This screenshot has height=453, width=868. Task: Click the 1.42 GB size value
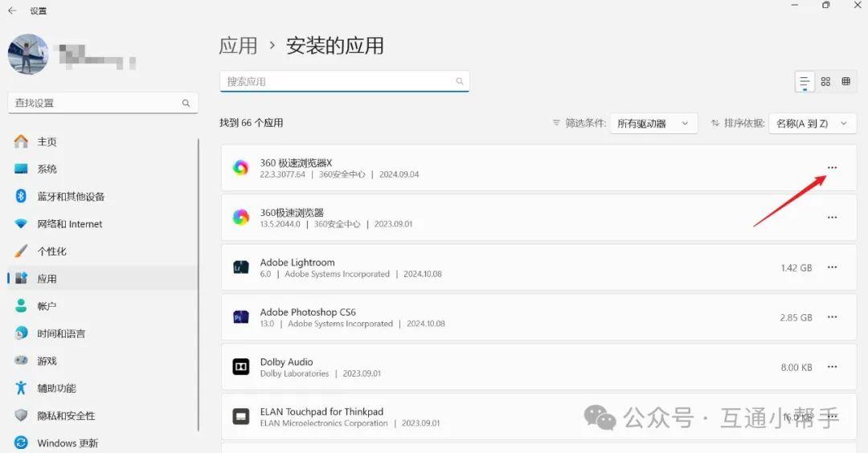click(796, 267)
